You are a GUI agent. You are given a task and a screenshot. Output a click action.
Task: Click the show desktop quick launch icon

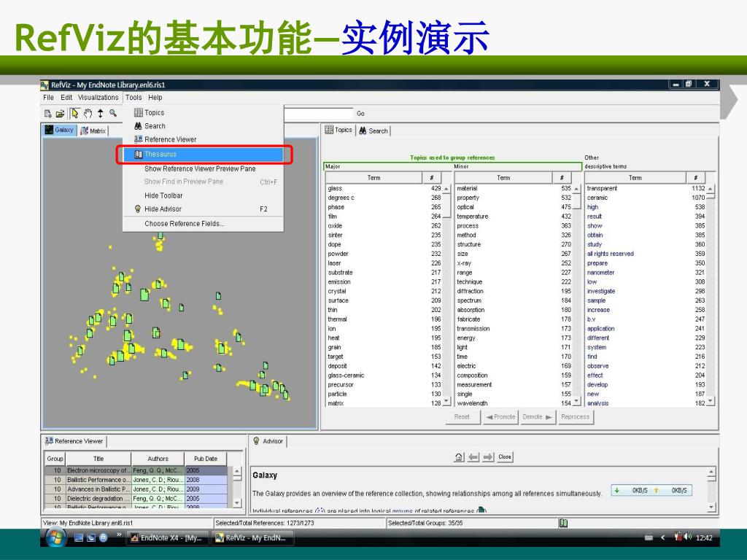tap(79, 537)
